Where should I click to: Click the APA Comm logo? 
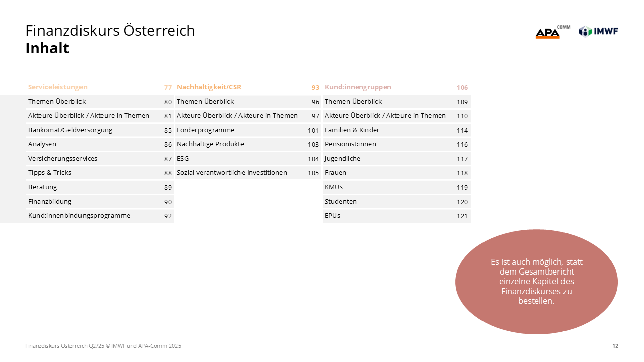pos(552,32)
